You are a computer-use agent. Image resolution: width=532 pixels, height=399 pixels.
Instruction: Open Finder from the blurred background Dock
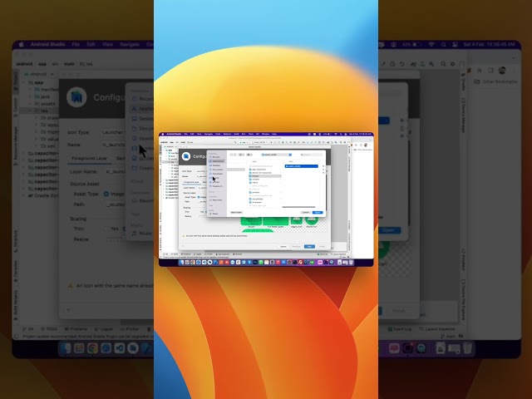[65, 348]
